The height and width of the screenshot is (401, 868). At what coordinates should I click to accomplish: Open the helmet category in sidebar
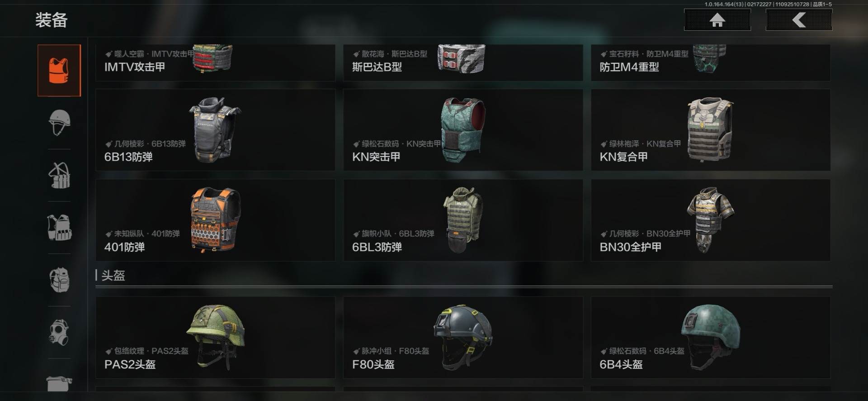tap(59, 123)
